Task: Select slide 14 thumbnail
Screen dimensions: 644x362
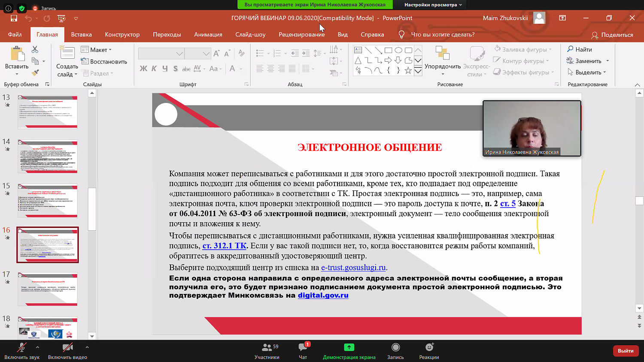Action: (48, 156)
